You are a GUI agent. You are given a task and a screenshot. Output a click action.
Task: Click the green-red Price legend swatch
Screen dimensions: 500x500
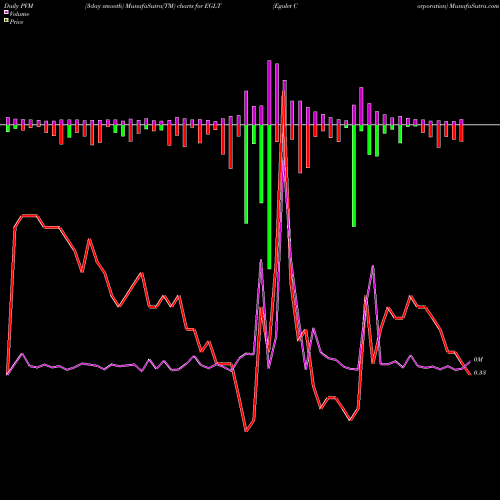tap(6, 21)
